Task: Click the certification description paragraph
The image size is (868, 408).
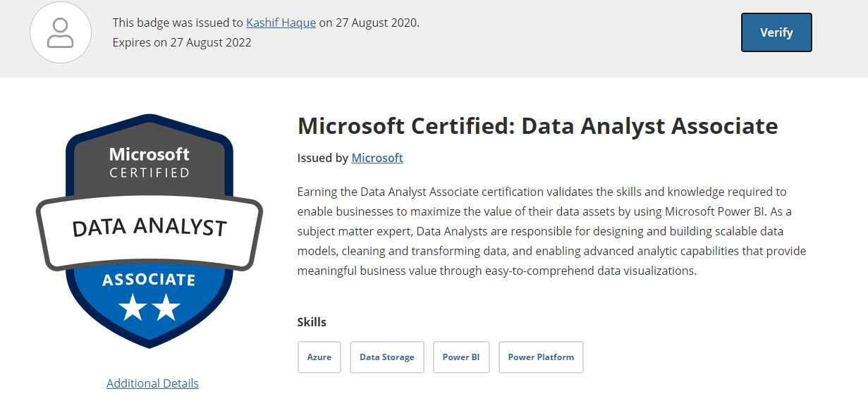Action: click(552, 231)
